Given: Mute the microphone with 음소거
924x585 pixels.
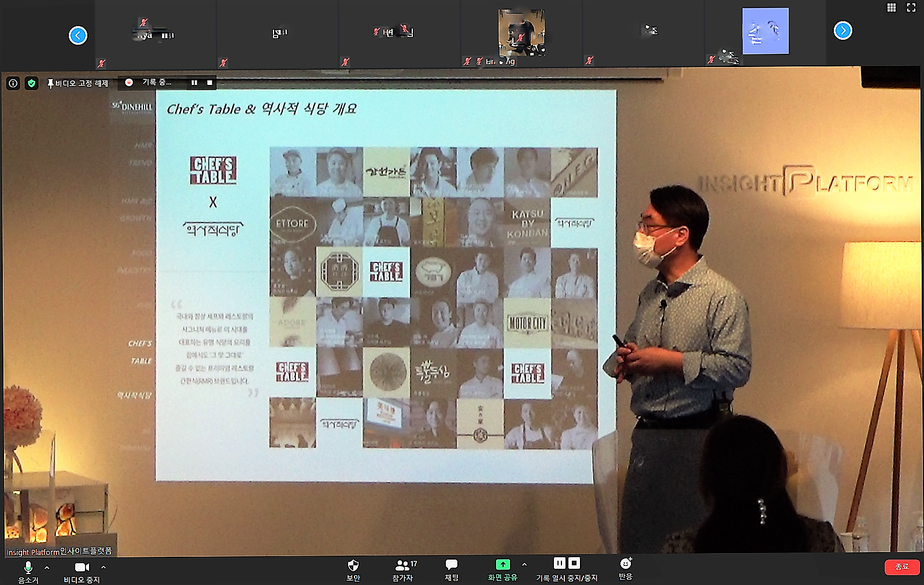Looking at the screenshot, I should click(28, 572).
